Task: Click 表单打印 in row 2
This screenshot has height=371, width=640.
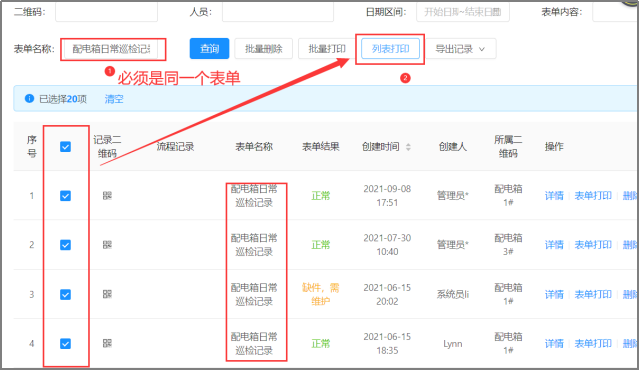Action: pyautogui.click(x=593, y=245)
